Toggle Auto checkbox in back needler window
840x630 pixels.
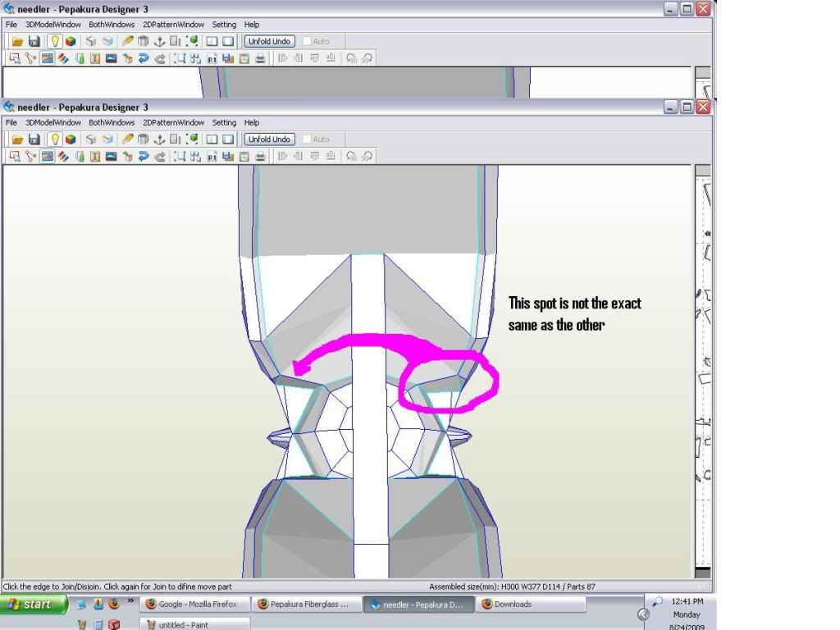307,41
